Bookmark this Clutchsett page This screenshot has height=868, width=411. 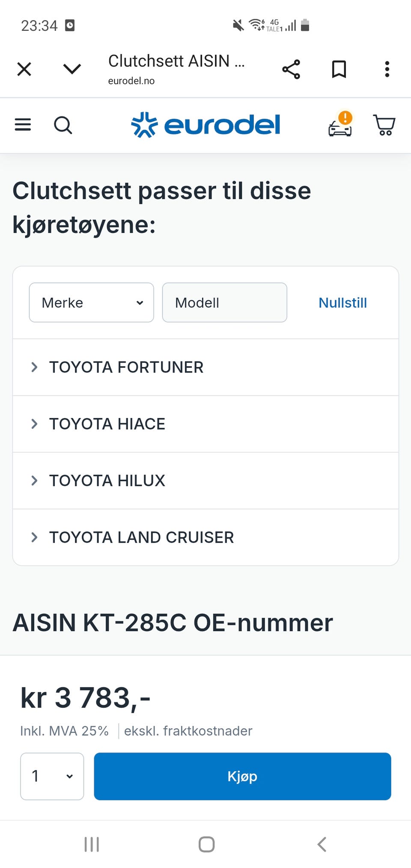[339, 69]
